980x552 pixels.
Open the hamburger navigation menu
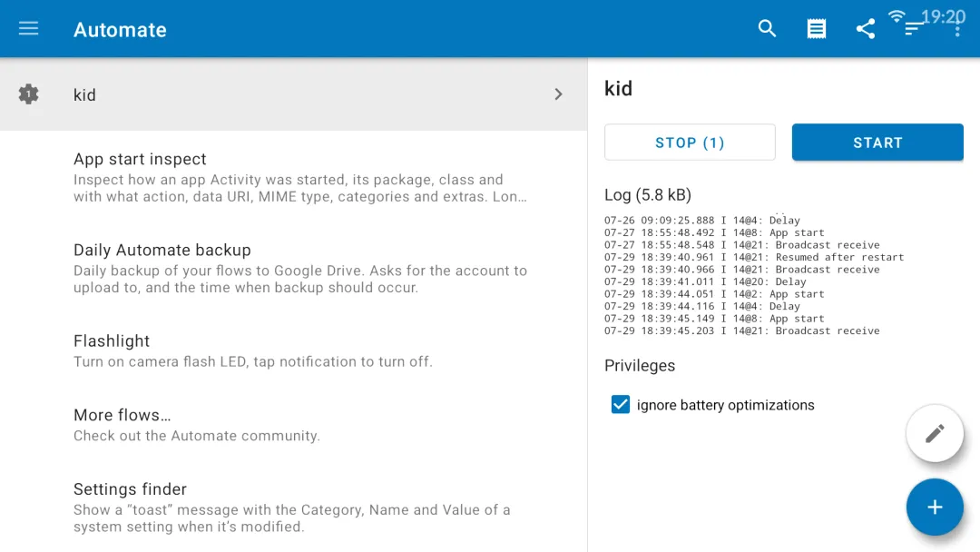28,29
